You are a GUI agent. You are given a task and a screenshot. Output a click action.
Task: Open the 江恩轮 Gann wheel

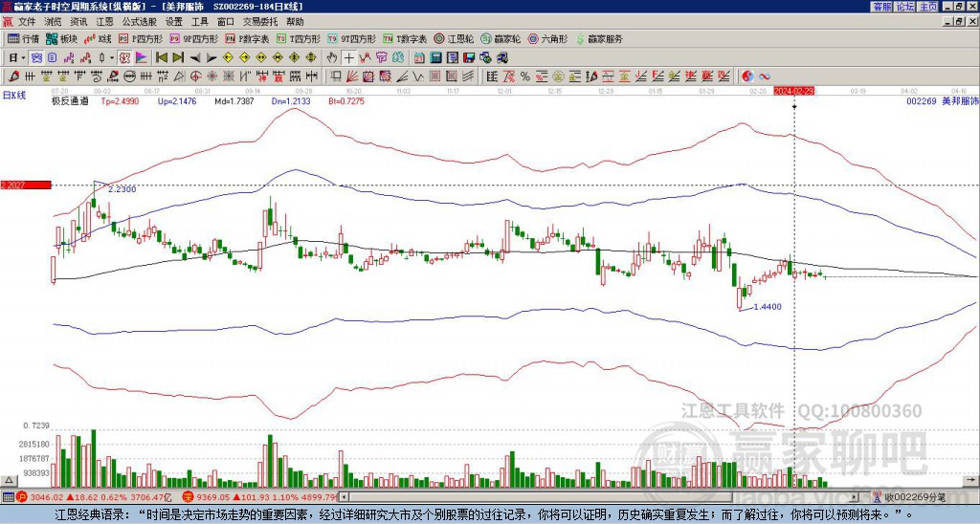pyautogui.click(x=455, y=38)
